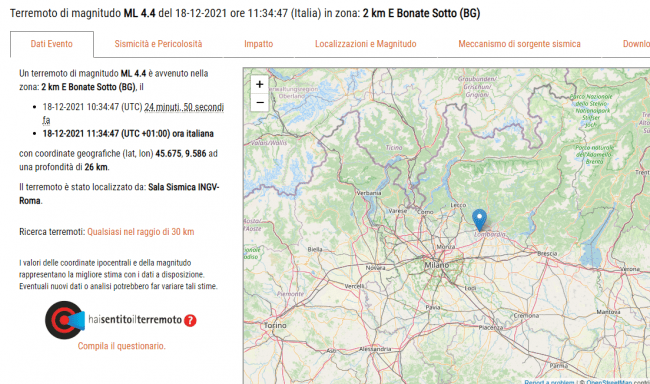650x384 pixels.
Task: Click the haisentitoilterremoto text banner
Action: coord(135,320)
